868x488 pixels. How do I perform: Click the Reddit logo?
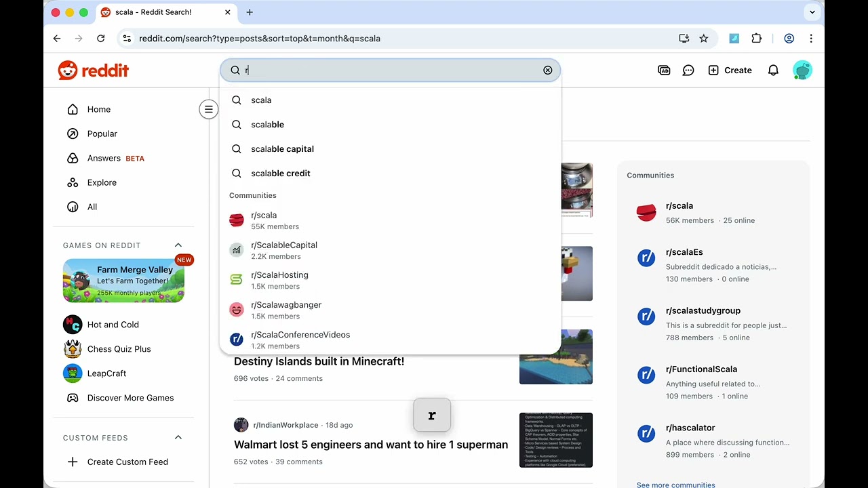click(93, 70)
